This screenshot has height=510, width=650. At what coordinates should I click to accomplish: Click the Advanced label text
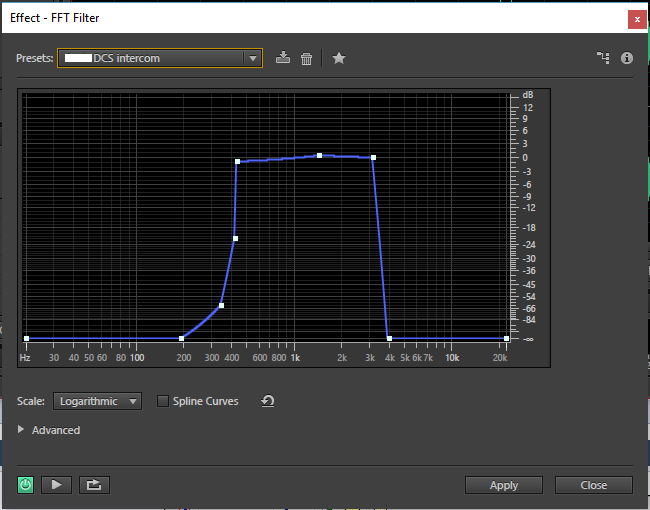[56, 430]
